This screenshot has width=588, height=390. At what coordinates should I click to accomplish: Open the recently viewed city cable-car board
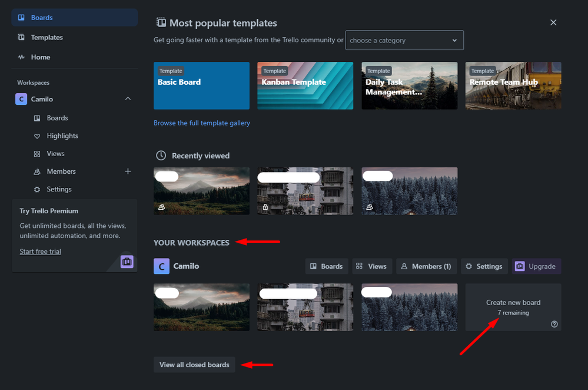coord(305,191)
